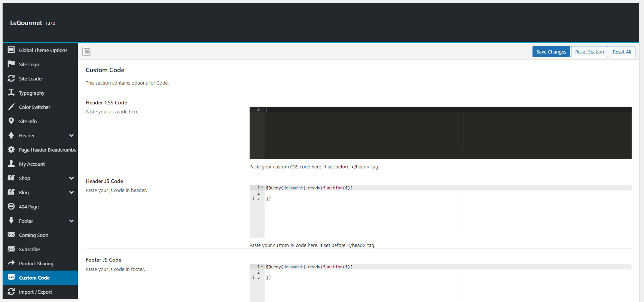Click the Subscribe envelope icon

(x=11, y=249)
